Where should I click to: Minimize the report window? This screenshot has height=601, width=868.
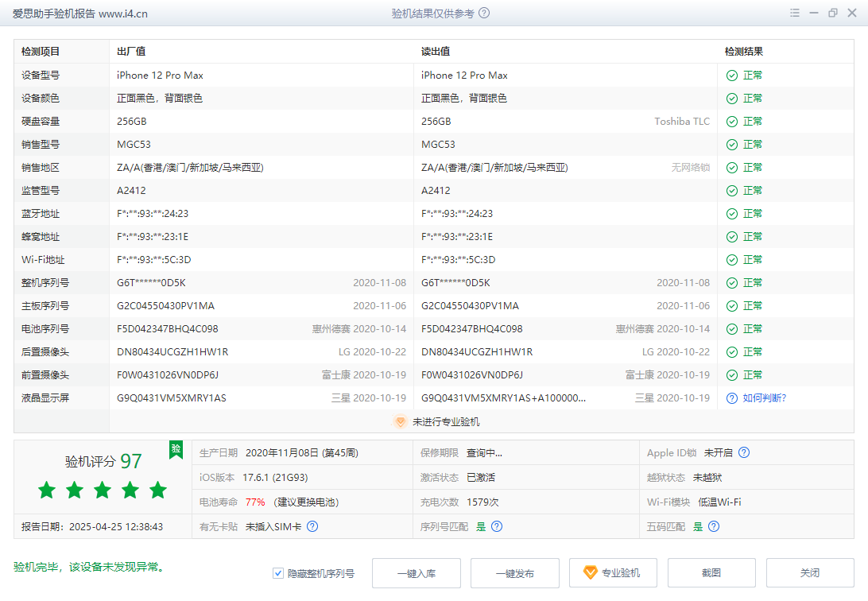tap(814, 14)
